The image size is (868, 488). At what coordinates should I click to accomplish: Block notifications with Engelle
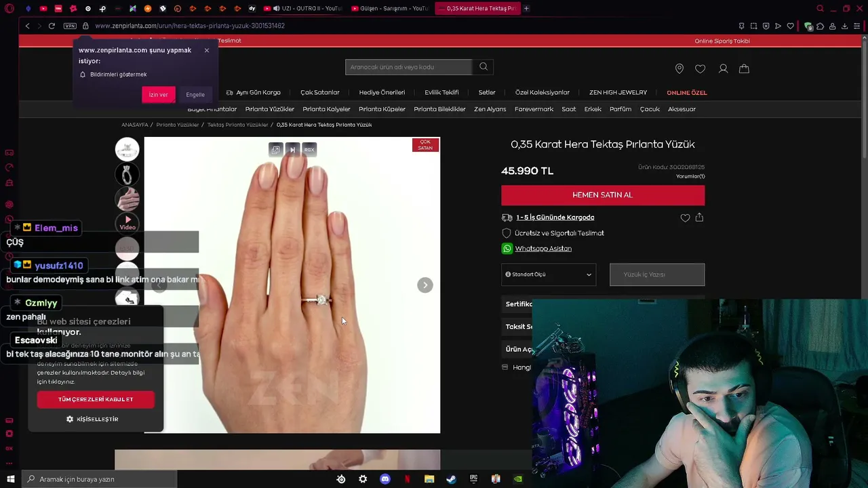tap(195, 95)
